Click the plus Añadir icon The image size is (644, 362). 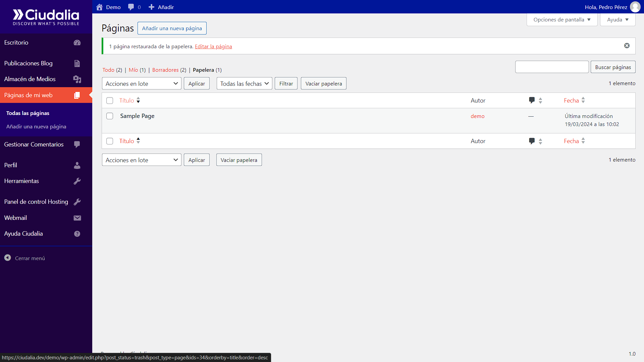tap(152, 7)
